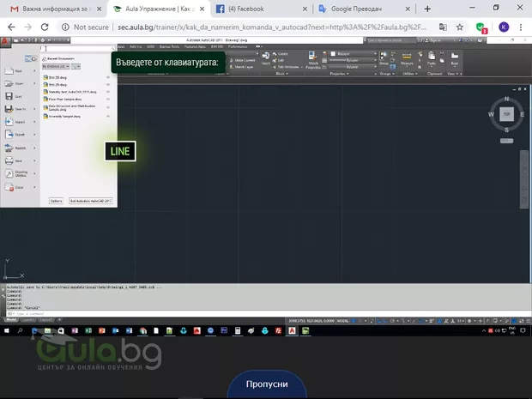Open the recent files icon size dropdown
This screenshot has width=532, height=399.
76,67
